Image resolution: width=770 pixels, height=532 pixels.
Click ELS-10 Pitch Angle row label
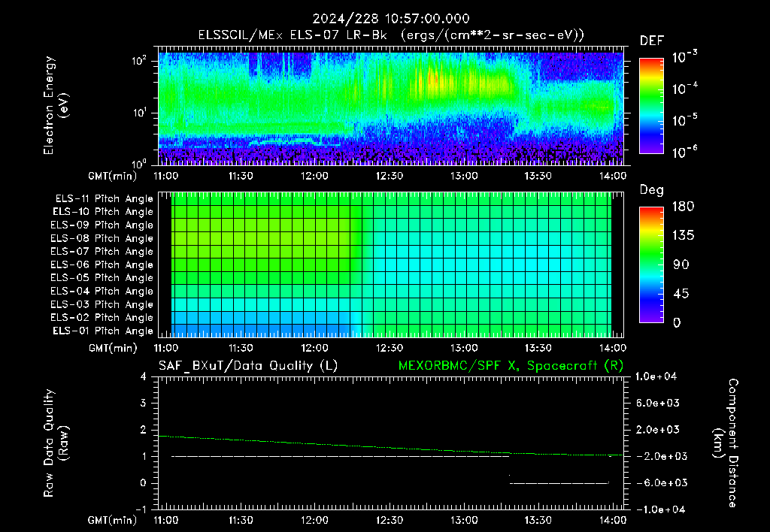103,212
